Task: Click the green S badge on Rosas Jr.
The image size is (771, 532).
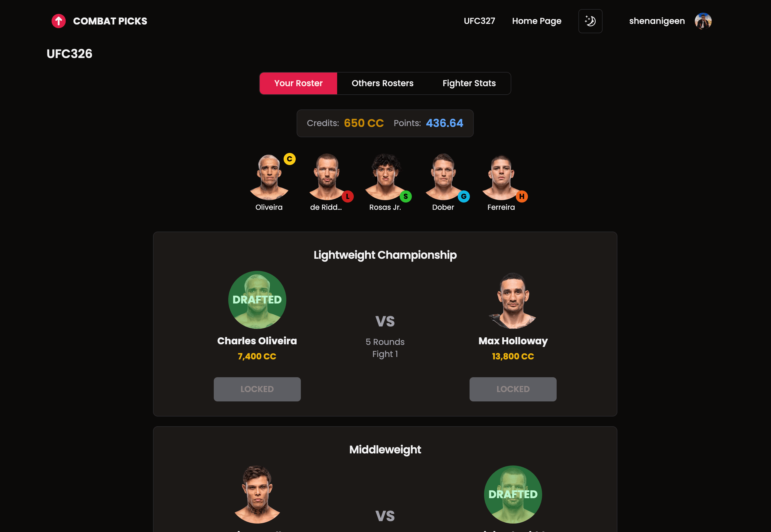Action: tap(405, 196)
